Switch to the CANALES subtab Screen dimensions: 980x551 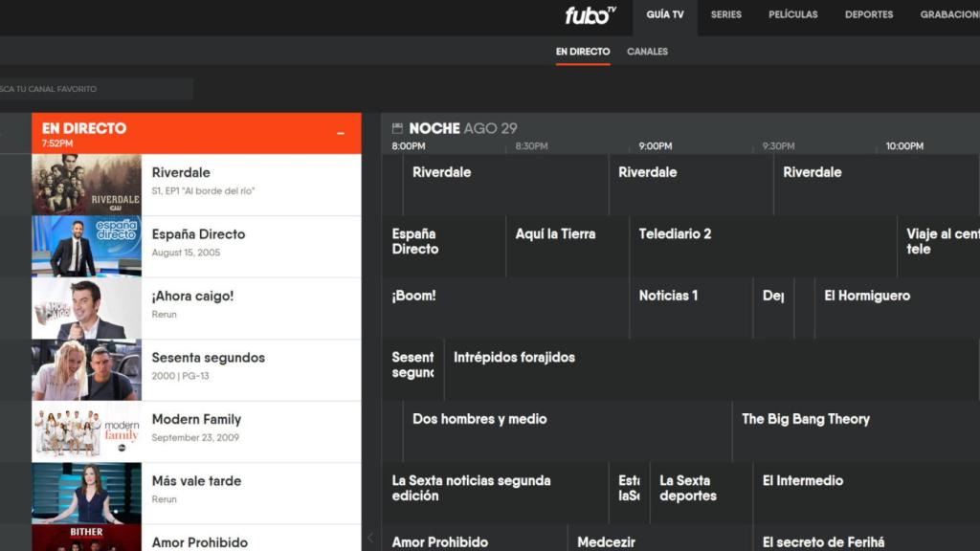click(x=647, y=51)
